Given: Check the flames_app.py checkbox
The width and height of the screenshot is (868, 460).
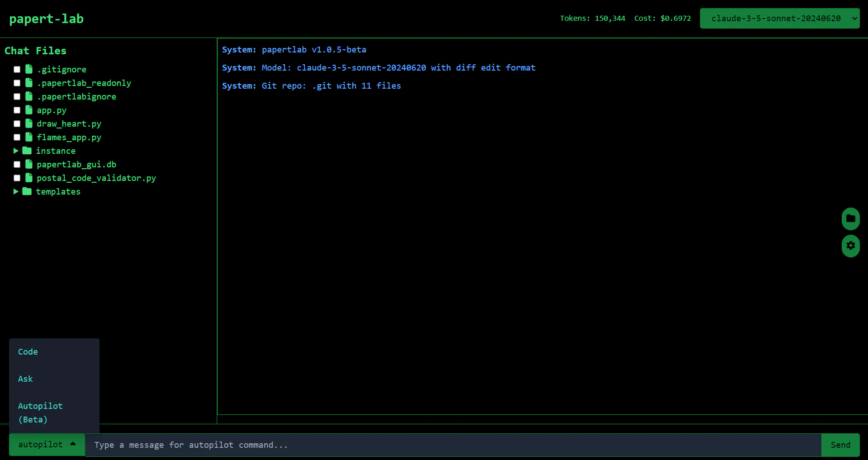Looking at the screenshot, I should click(17, 137).
